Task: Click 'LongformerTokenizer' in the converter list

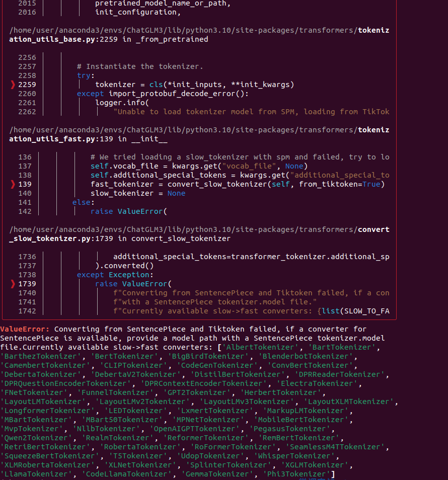Action: pos(47,411)
